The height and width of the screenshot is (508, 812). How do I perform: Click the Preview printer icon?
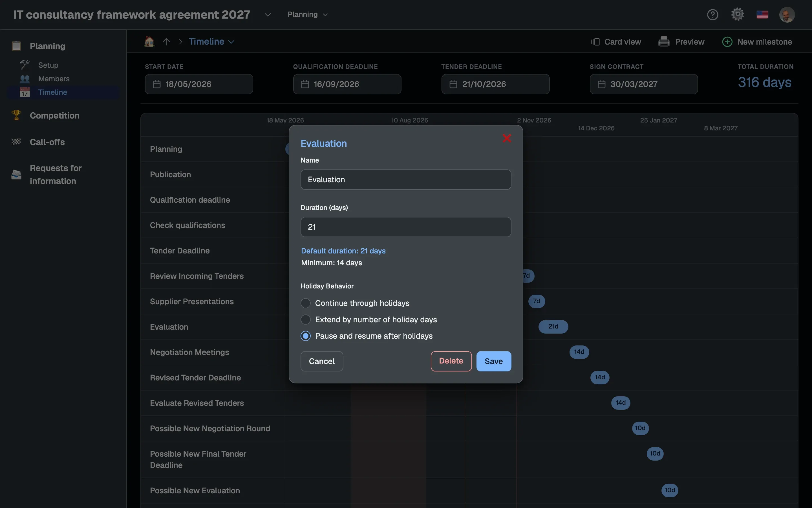[x=664, y=42]
